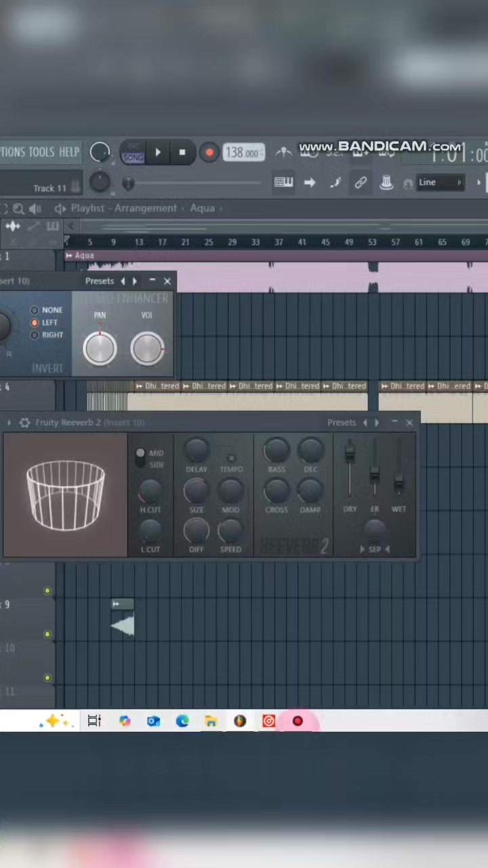Toggle the link chain icon in toolbar
The image size is (488, 868).
tap(361, 182)
